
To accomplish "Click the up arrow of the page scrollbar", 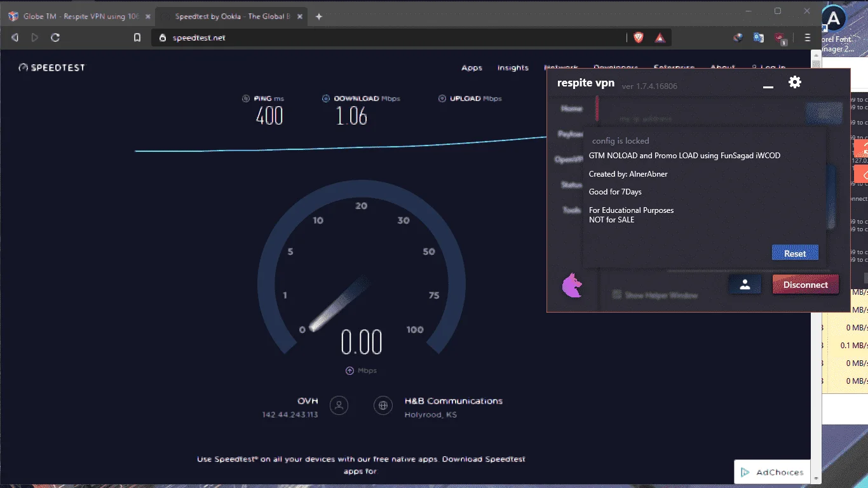I will (817, 55).
